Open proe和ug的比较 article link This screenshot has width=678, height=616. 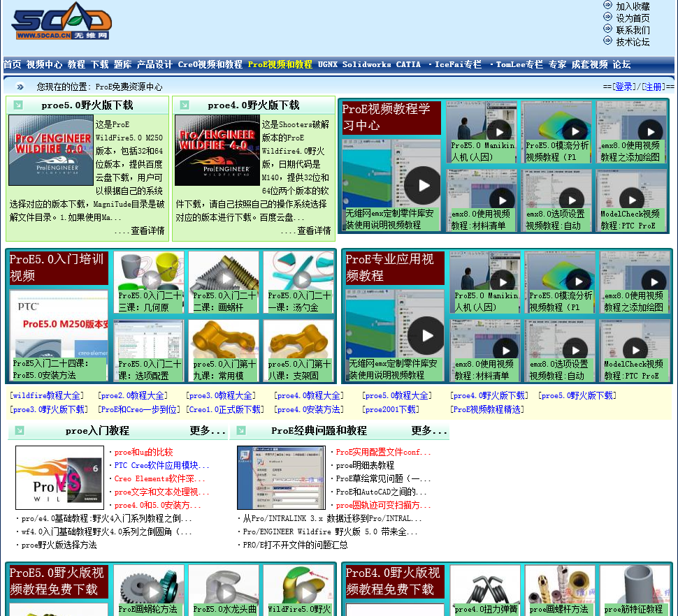pos(143,453)
